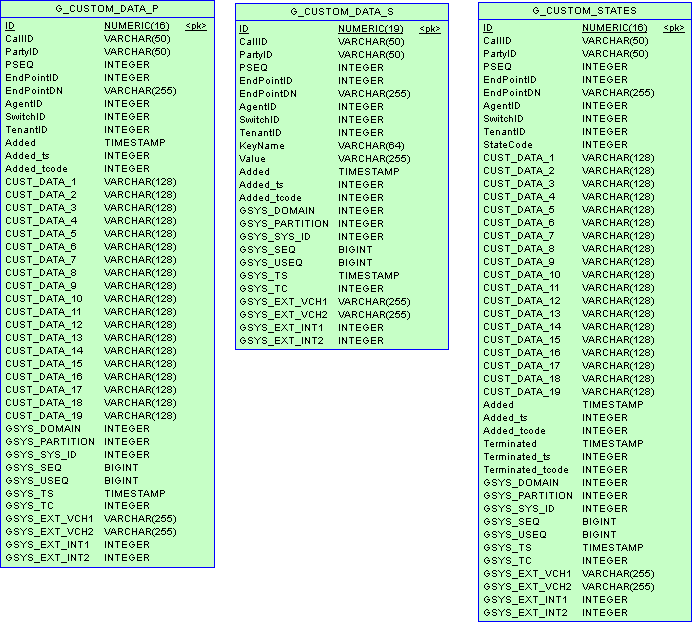Click NUMERIC(16) type in G_CUSTOM_STATES
Screen dimensions: 692x622
(615, 28)
